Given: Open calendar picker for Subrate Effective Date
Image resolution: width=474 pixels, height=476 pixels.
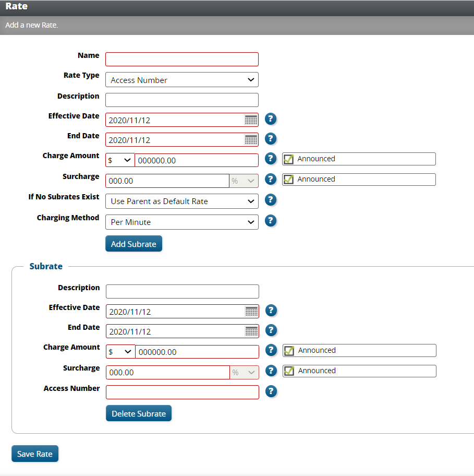Looking at the screenshot, I should pyautogui.click(x=251, y=312).
